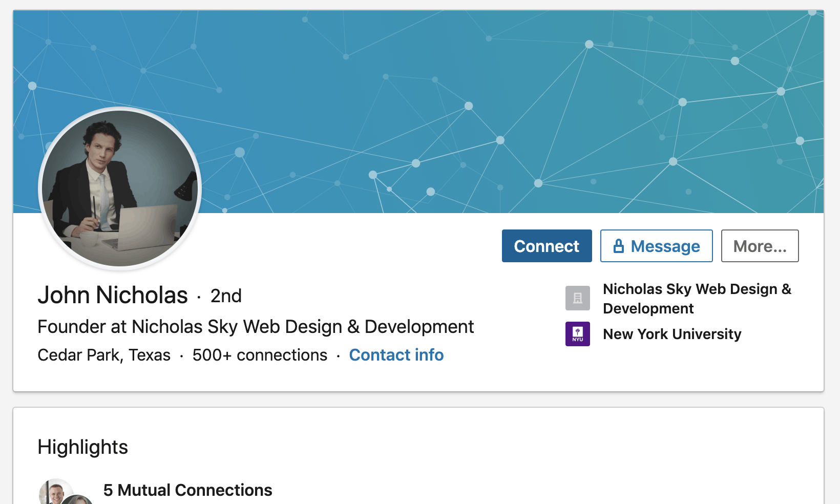Click the 2nd degree connection badge

[226, 296]
